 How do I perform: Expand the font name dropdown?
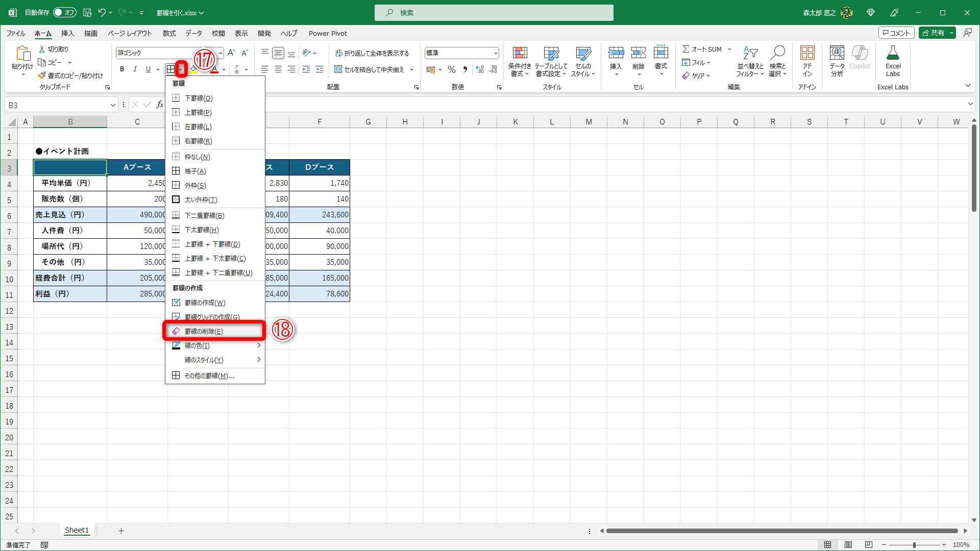click(220, 53)
